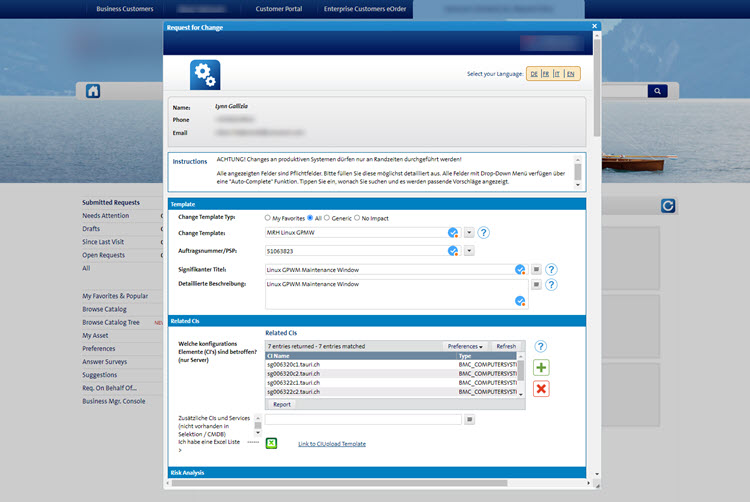Expand the Change Template dropdown arrow
This screenshot has height=502, width=750.
click(469, 233)
